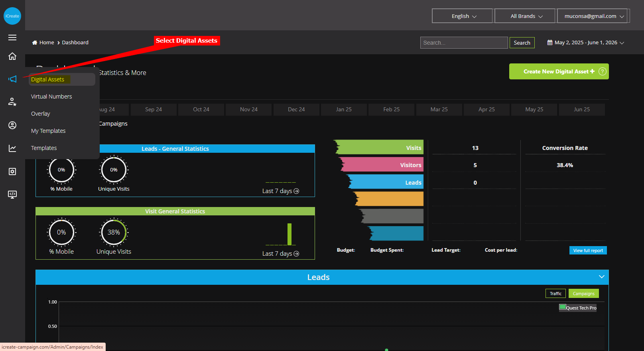Open the View full report link
This screenshot has width=644, height=351.
pos(588,250)
